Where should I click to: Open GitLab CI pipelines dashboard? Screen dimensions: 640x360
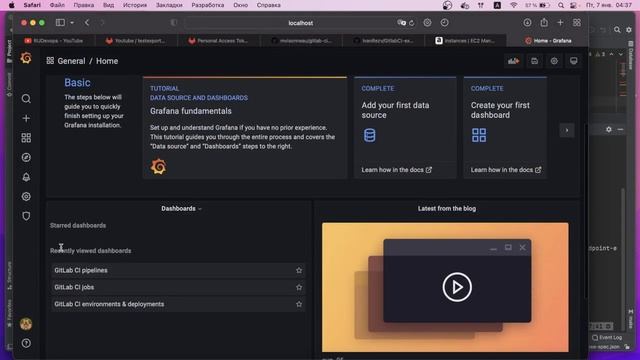point(81,270)
